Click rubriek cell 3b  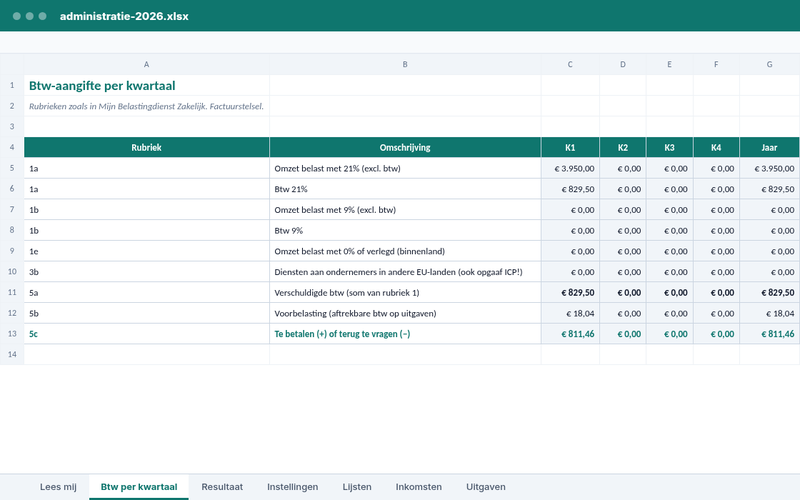click(146, 272)
